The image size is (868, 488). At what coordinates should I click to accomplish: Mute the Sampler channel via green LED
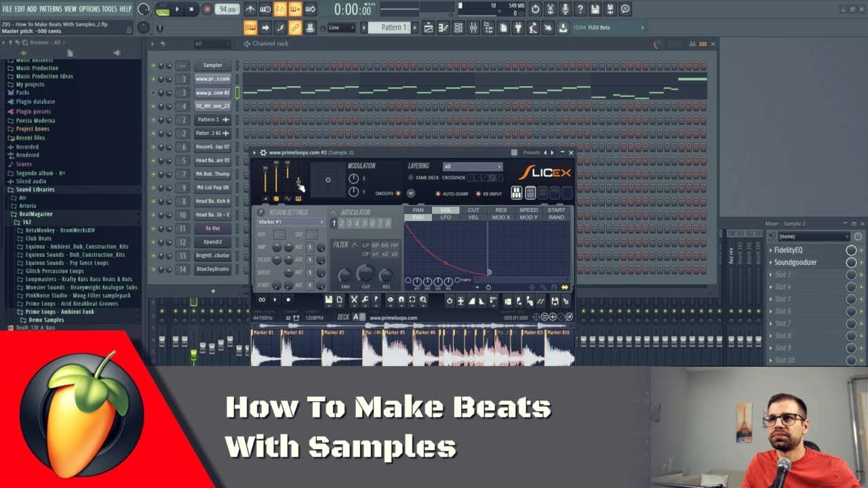(153, 66)
